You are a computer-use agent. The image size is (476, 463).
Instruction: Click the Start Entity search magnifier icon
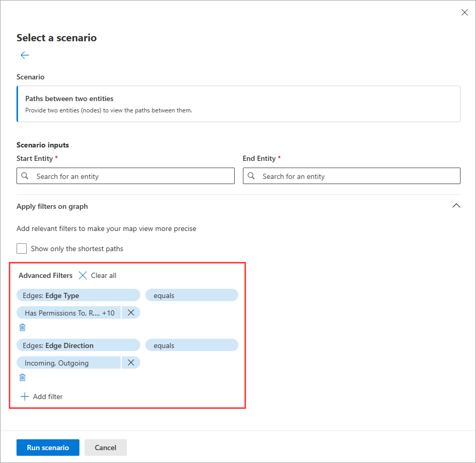pos(25,176)
